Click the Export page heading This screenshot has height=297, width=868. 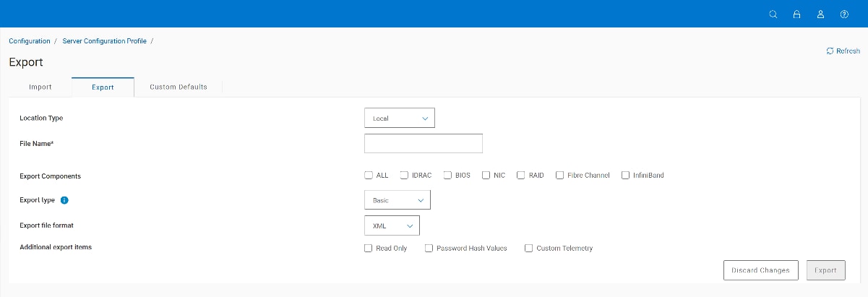pyautogui.click(x=26, y=62)
